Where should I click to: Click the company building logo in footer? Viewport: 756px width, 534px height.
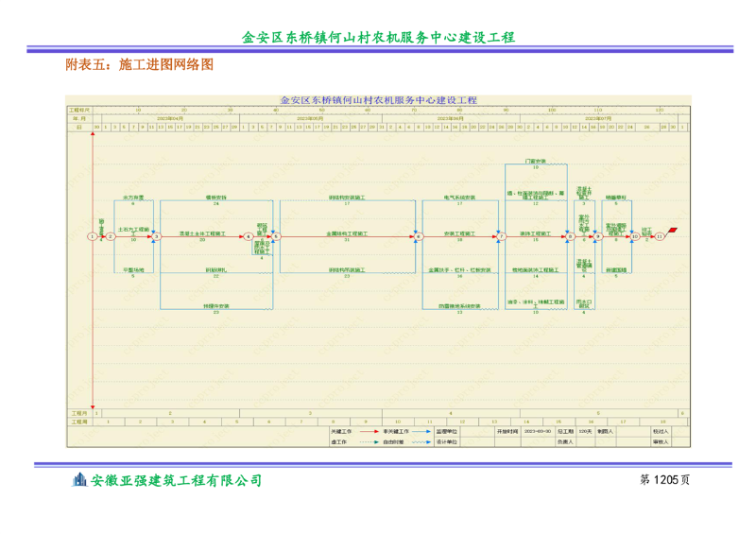[79, 479]
